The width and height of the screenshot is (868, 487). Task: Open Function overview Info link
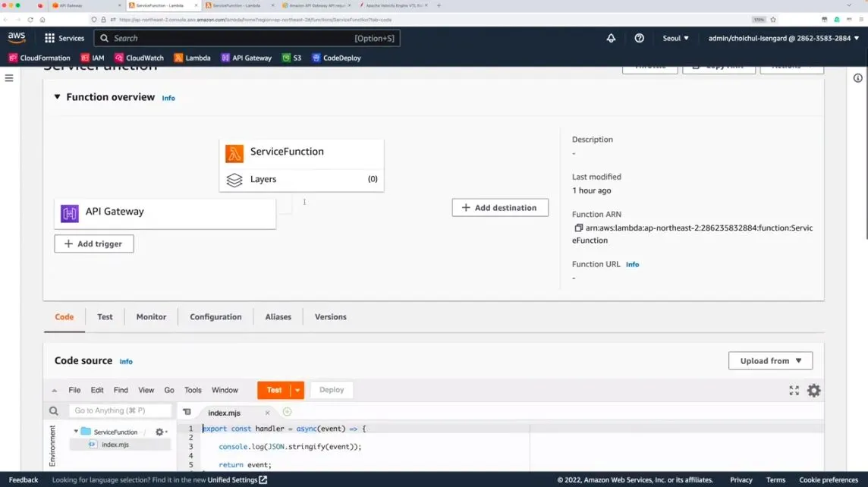click(168, 98)
